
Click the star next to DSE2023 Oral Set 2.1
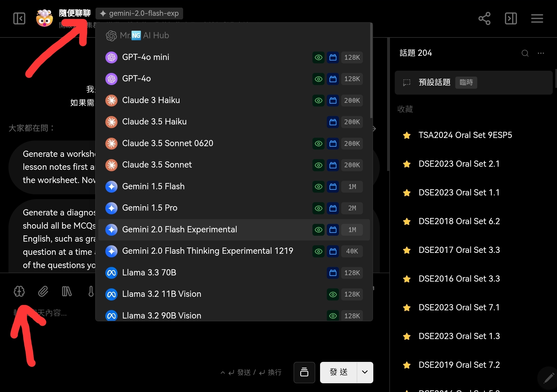pos(407,164)
